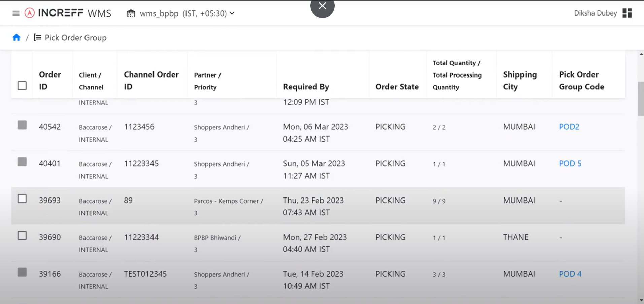Close the overlay with the X button

[x=322, y=5]
